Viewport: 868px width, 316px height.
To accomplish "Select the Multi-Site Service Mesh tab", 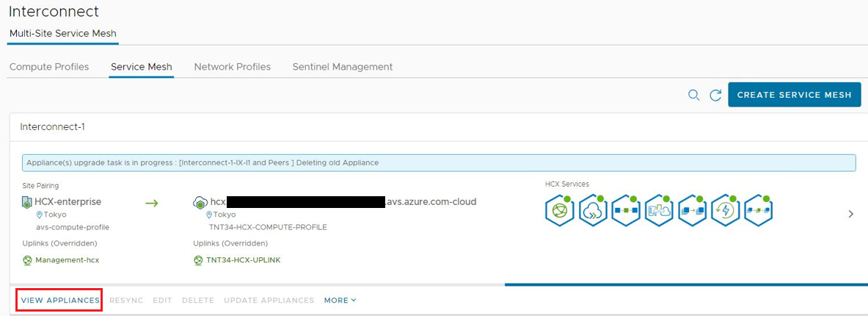I will (x=63, y=33).
